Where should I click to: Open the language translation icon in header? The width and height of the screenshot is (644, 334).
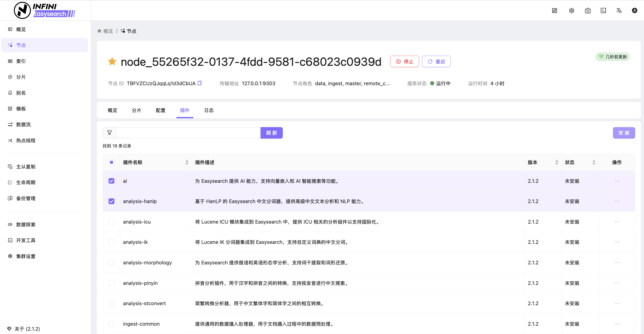pos(619,11)
